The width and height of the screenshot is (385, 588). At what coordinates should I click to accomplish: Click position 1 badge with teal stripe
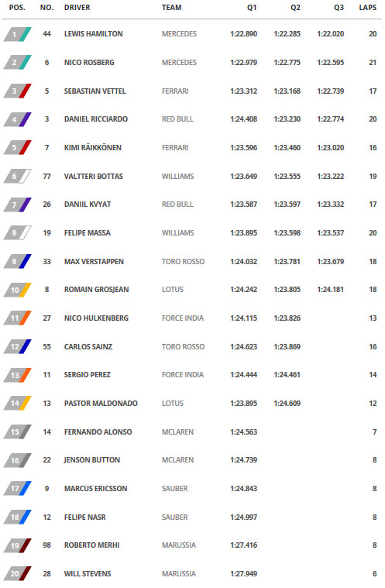pos(17,34)
